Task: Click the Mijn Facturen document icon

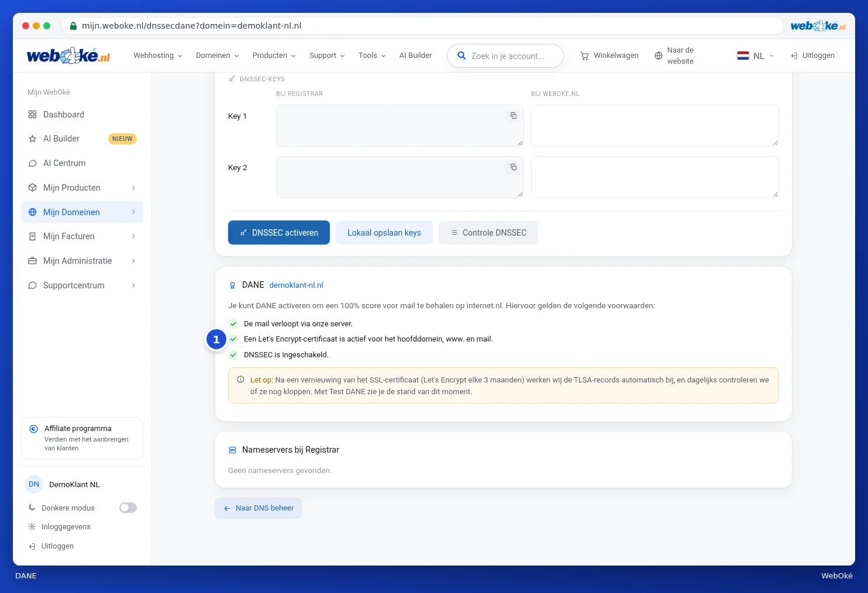Action: point(32,236)
